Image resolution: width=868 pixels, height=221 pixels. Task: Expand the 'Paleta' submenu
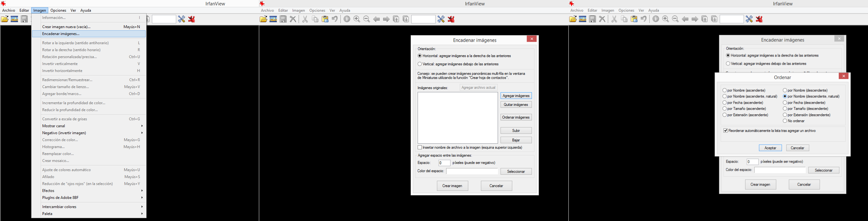point(89,213)
